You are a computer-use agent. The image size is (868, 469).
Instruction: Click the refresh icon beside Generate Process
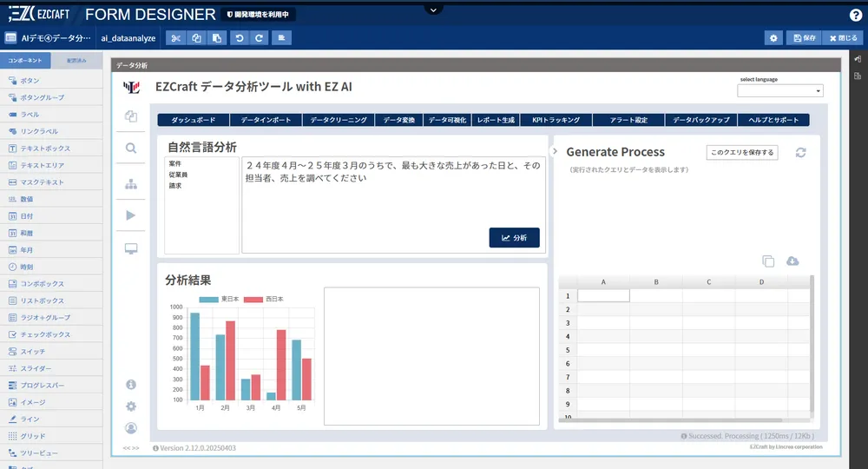[x=800, y=153]
